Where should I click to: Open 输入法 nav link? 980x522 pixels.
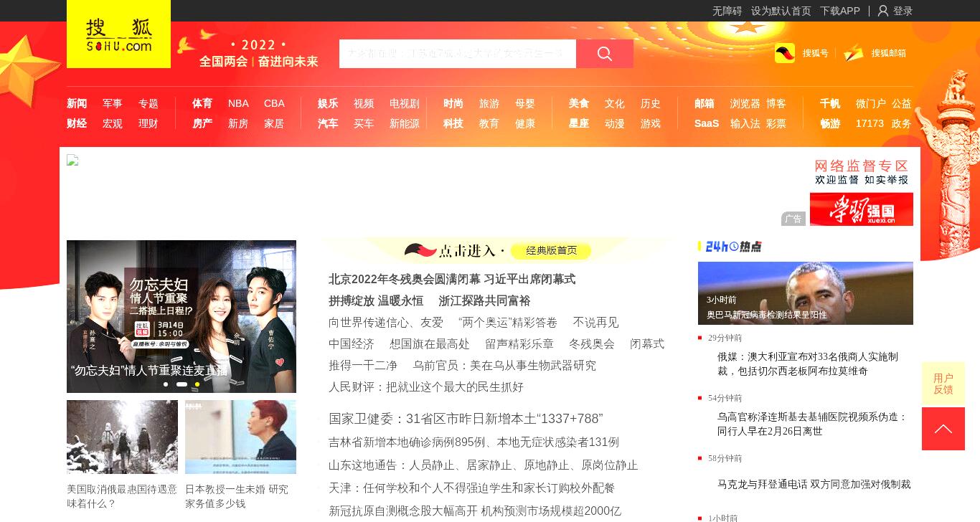[745, 123]
